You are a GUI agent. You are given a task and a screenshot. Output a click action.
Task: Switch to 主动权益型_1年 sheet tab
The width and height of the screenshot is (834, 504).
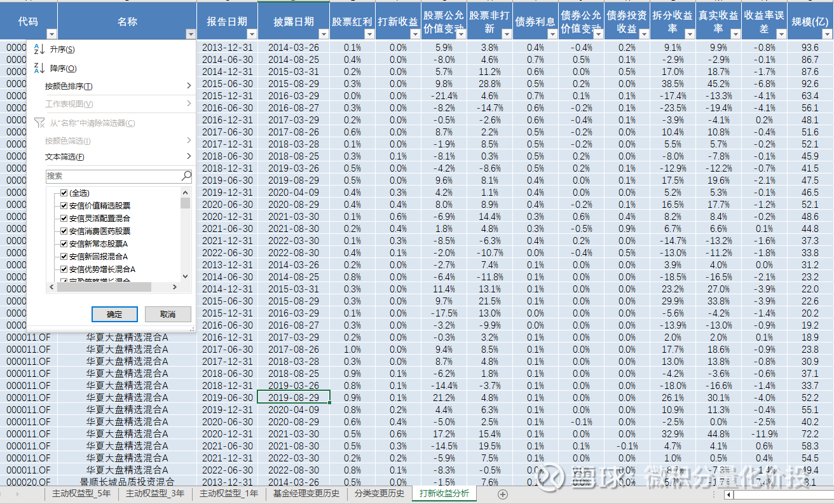tap(229, 494)
